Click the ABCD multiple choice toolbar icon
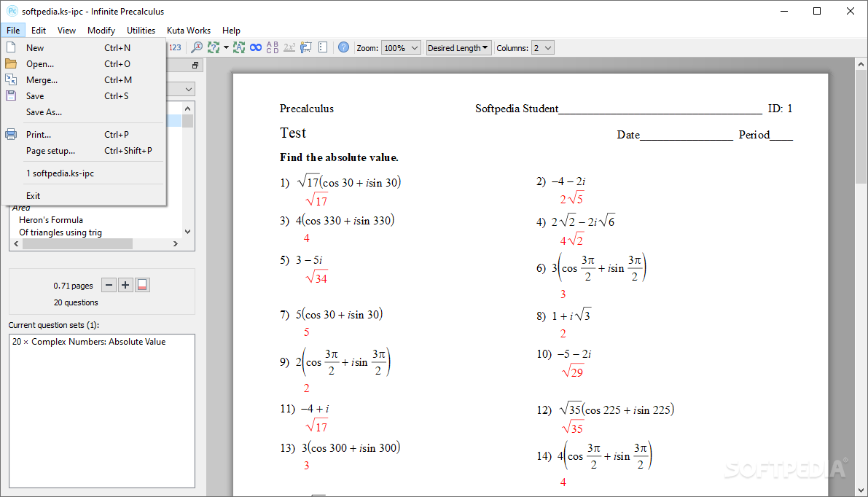This screenshot has height=497, width=868. pos(273,47)
